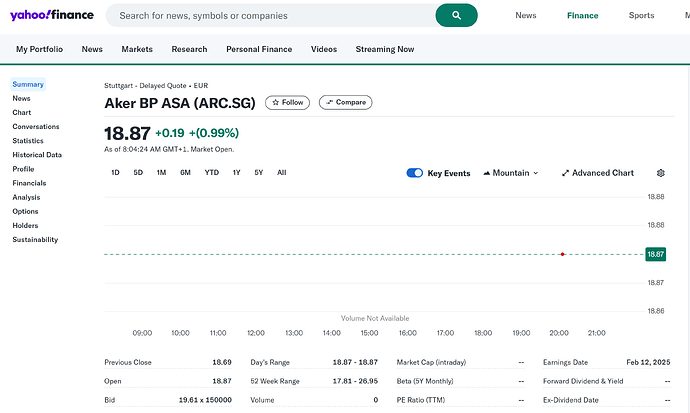Click the Ex-Dividend Date label
The height and width of the screenshot is (413, 690).
point(571,400)
